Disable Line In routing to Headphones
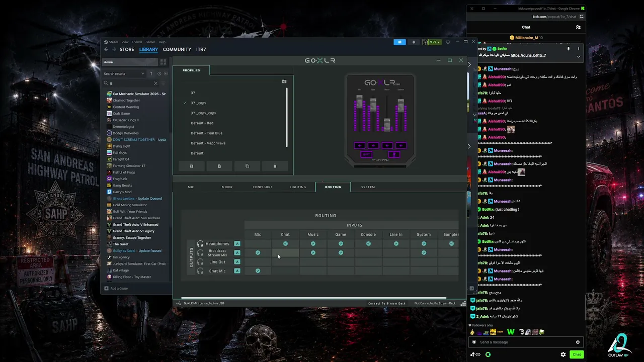 396,244
